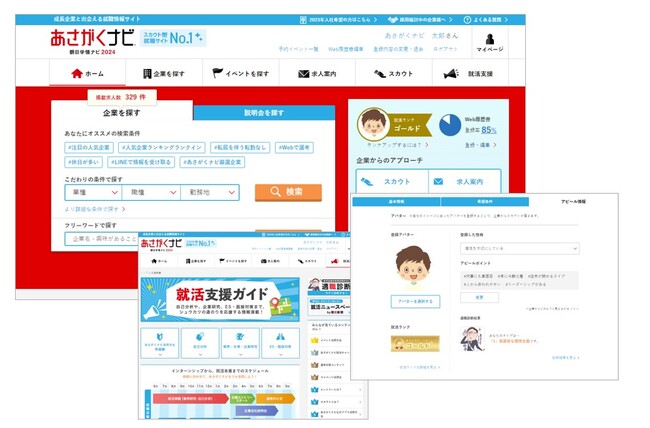Select the #注目の人気企業 tag
The width and height of the screenshot is (650, 428).
89,147
